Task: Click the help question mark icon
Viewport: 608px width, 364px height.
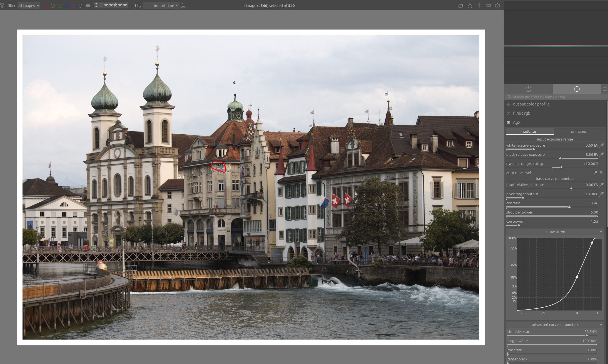Action: 479,6
